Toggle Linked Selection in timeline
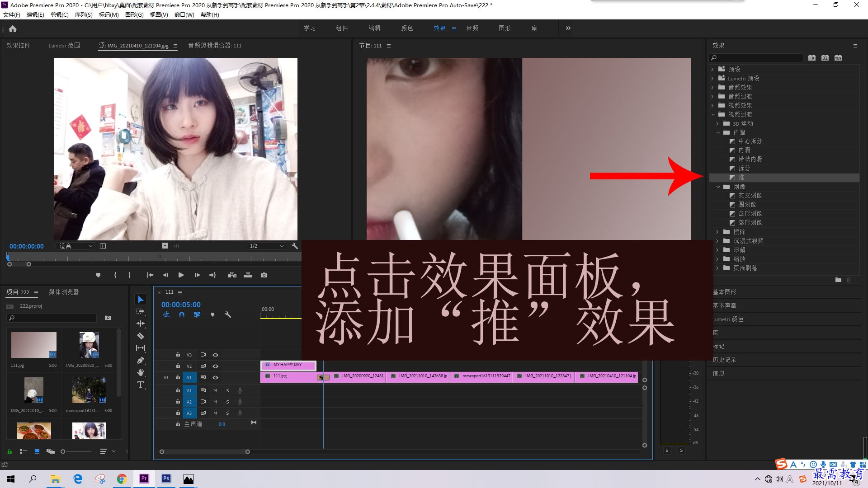Image resolution: width=868 pixels, height=488 pixels. click(197, 314)
